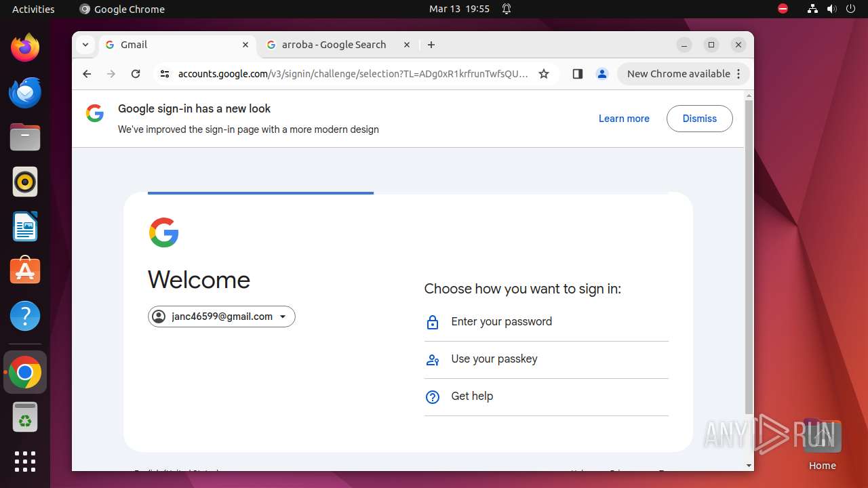Open the notification bell in top bar

[507, 9]
